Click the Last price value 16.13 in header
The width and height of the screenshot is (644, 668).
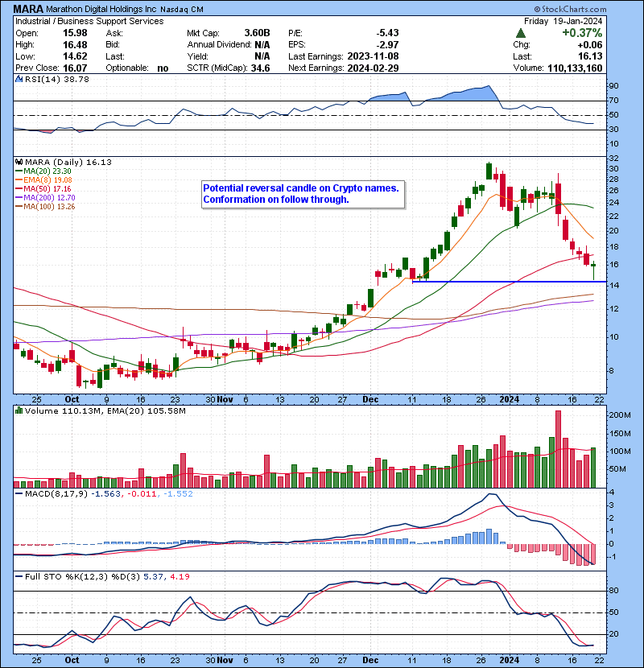(590, 56)
